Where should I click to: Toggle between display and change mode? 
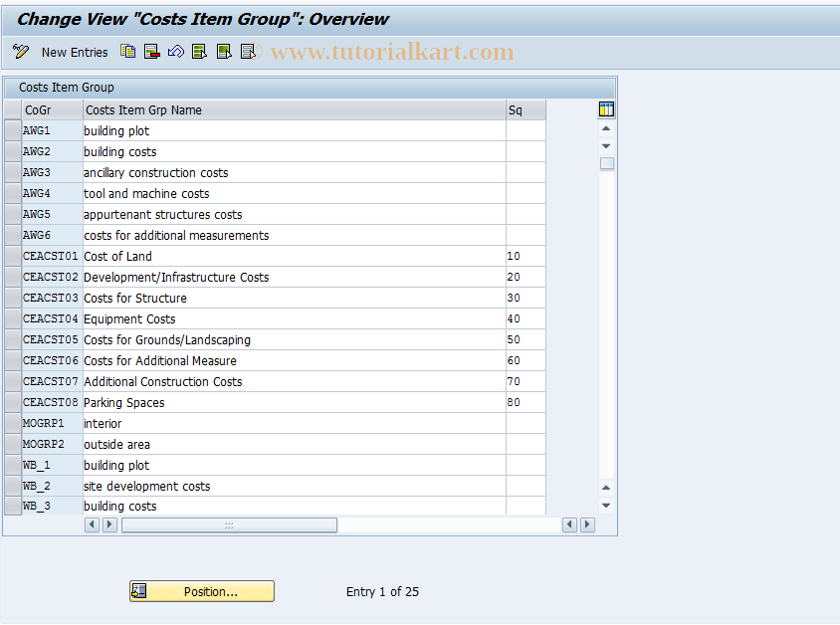tap(20, 51)
